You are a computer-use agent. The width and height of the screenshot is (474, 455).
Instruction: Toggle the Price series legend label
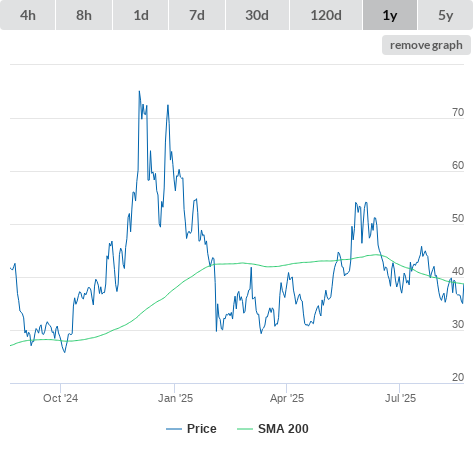(x=202, y=429)
